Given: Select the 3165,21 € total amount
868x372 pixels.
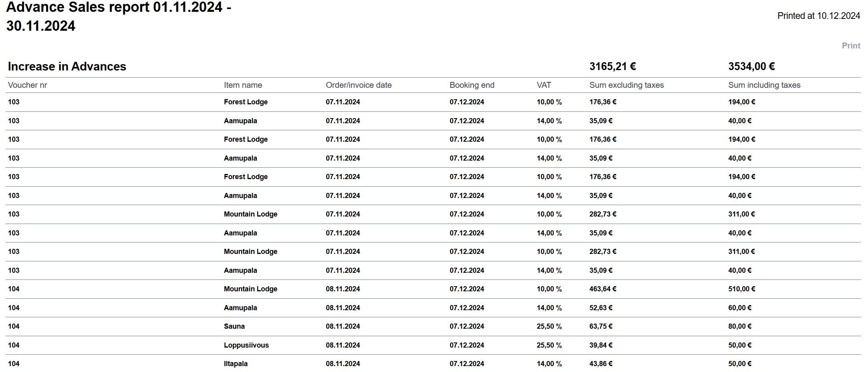Looking at the screenshot, I should [612, 67].
